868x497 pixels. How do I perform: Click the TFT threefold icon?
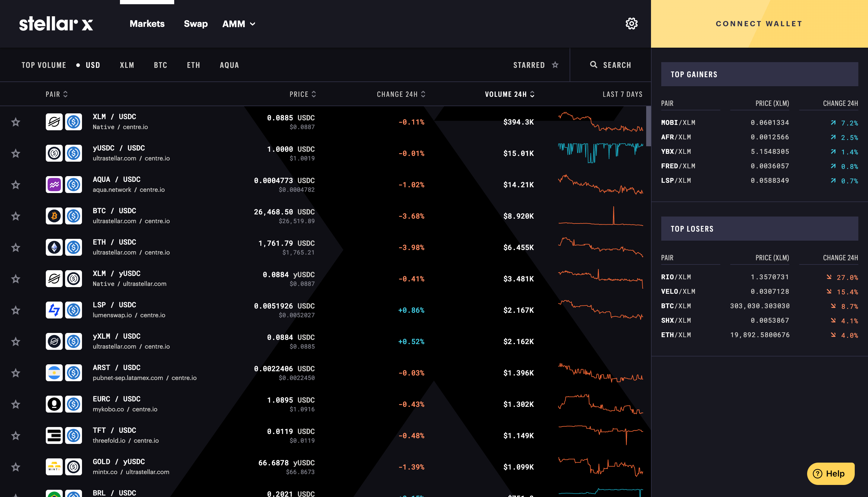(54, 435)
